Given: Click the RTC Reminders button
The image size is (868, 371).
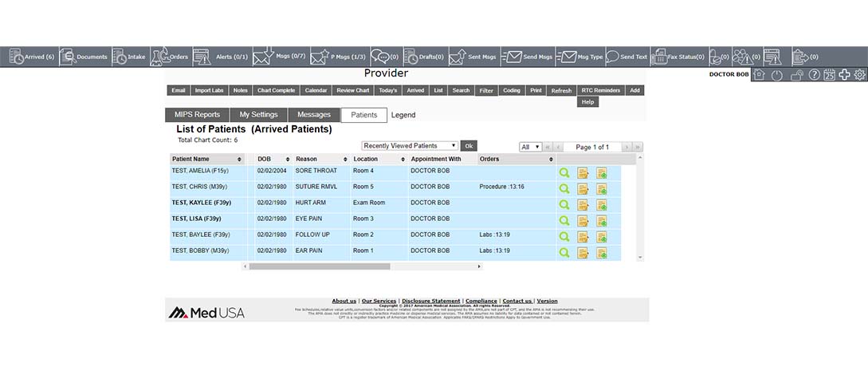Looking at the screenshot, I should coord(600,90).
